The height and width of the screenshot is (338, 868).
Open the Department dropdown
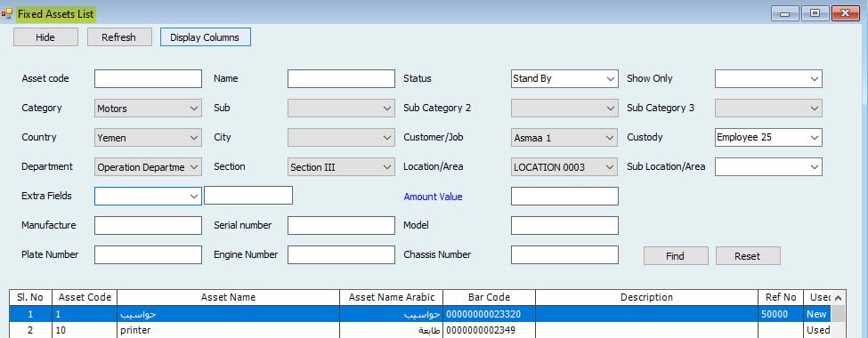(149, 166)
